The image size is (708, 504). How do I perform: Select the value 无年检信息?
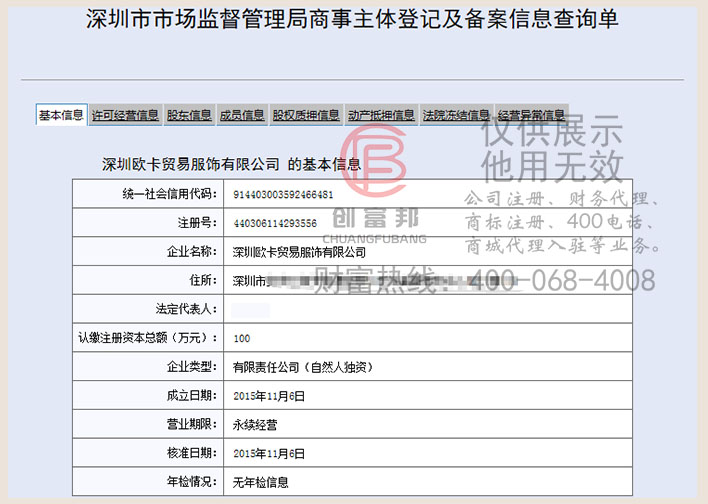pyautogui.click(x=260, y=482)
